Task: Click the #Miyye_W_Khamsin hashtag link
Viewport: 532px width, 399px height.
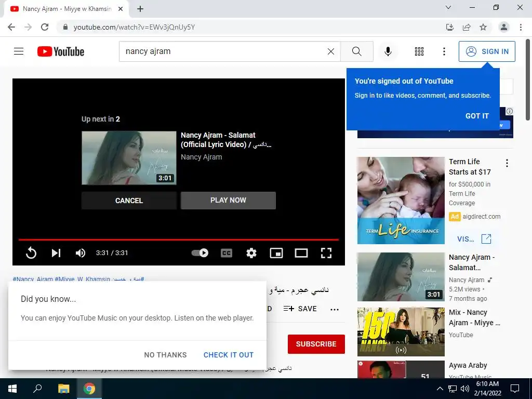Action: (83, 279)
